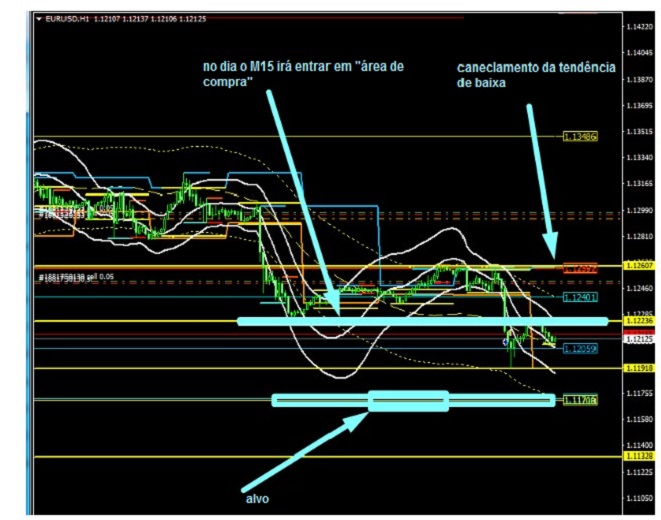
Task: Select the arrow below the caneclamento text
Action: click(x=539, y=180)
